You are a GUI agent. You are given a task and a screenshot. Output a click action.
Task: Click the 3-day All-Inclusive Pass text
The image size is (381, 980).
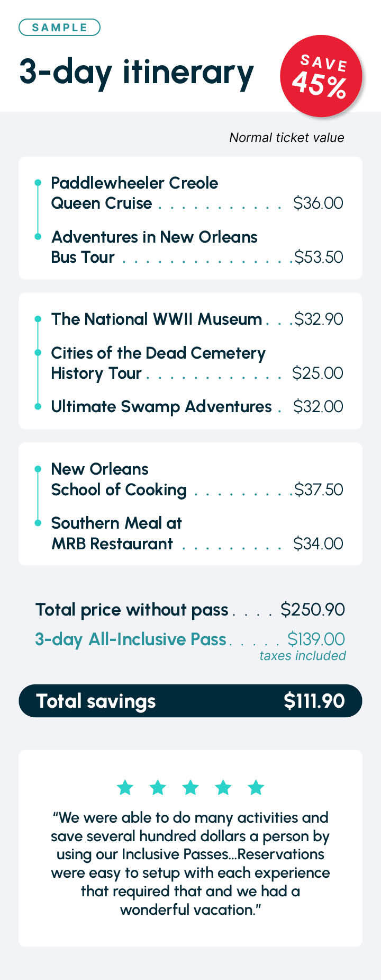click(131, 639)
